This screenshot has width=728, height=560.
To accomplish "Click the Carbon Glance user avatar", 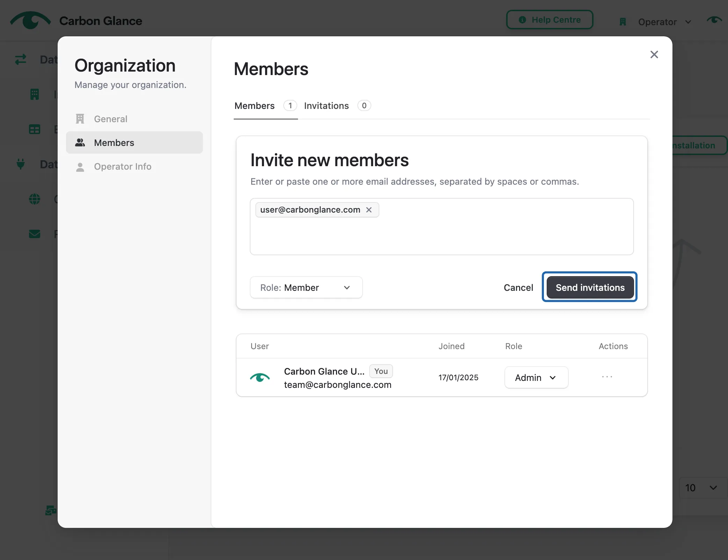I will (260, 377).
